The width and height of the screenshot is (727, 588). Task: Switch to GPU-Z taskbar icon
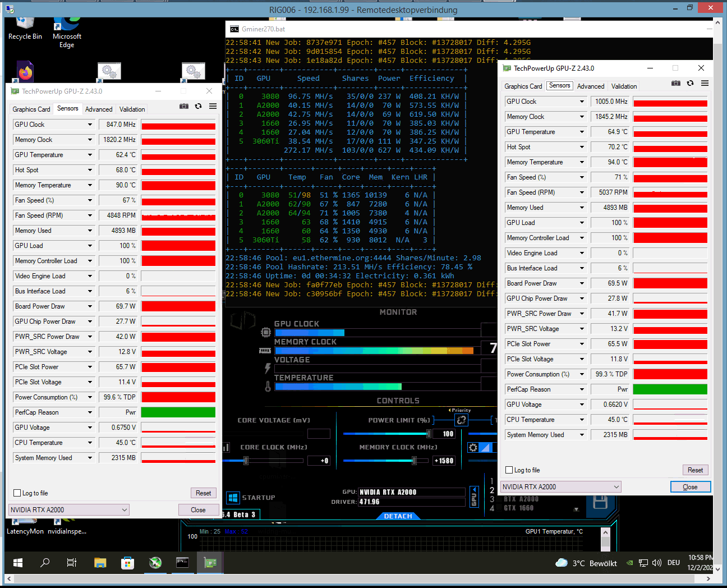click(x=210, y=562)
